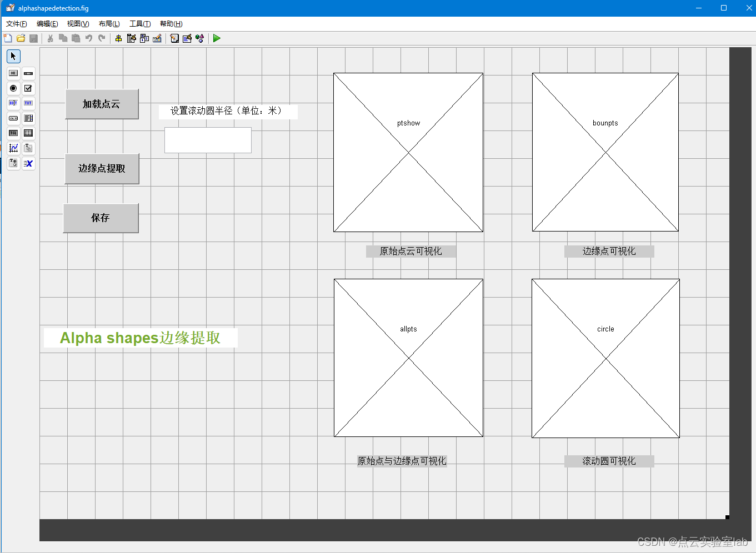Select the Push Button tool in the palette

tap(13, 73)
